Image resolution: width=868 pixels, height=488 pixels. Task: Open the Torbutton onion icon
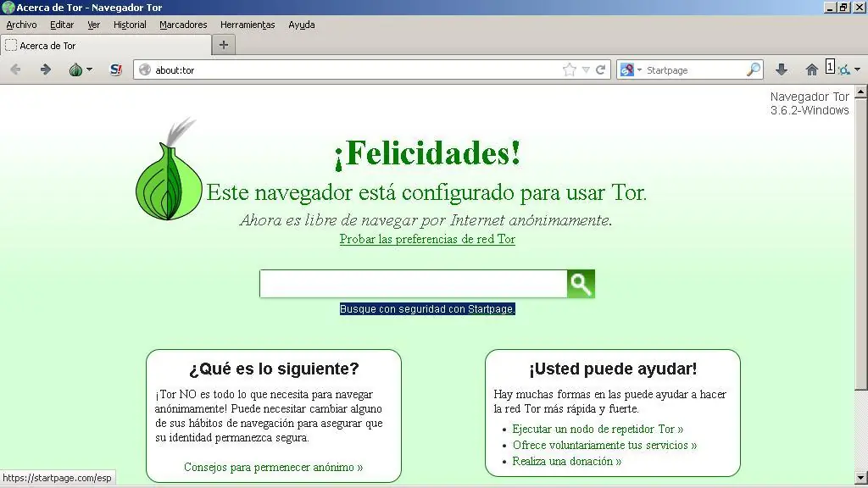(x=75, y=69)
